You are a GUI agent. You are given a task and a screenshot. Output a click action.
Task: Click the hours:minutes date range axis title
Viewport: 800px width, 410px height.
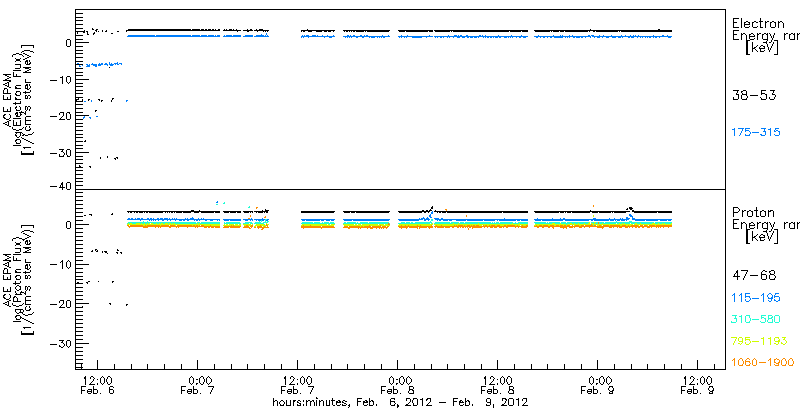[x=400, y=402]
